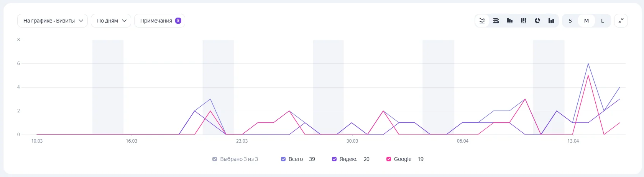The width and height of the screenshot is (644, 177).
Task: Switch to the line chart view
Action: pyautogui.click(x=482, y=21)
